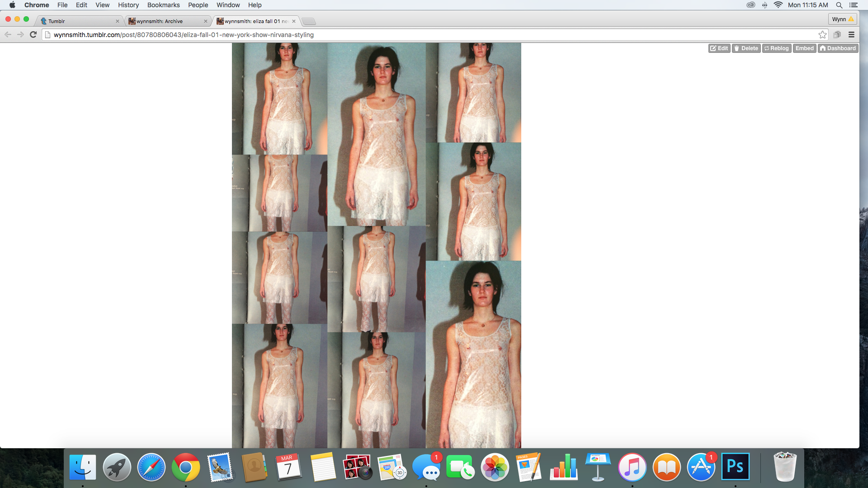
Task: Open App Store from the dock
Action: pos(701,467)
